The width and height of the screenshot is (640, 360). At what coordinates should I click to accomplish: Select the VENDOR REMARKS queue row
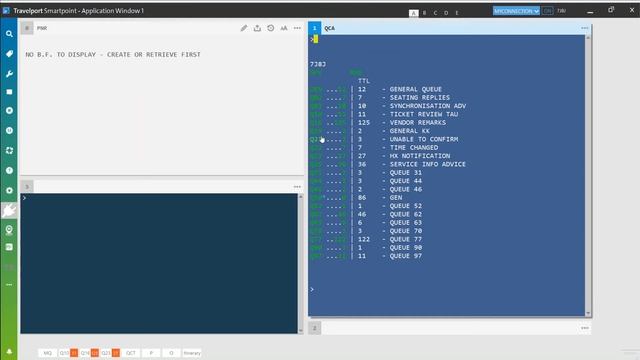[x=378, y=122]
